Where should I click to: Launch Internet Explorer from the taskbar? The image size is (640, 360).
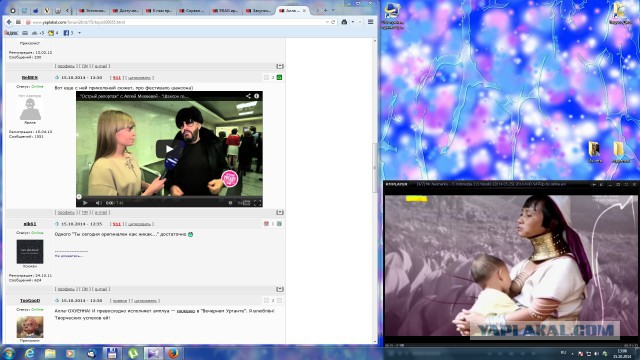29,353
